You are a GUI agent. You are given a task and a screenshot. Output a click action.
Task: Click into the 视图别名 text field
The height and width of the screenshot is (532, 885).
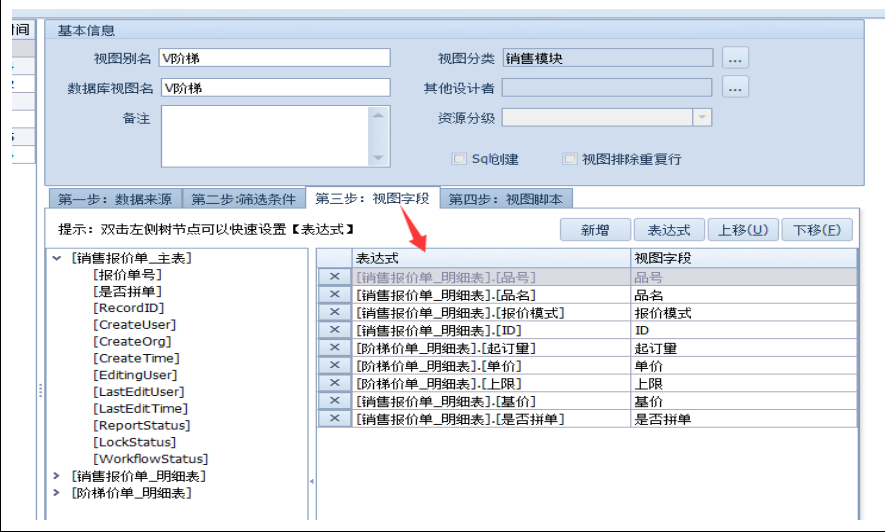[x=275, y=58]
